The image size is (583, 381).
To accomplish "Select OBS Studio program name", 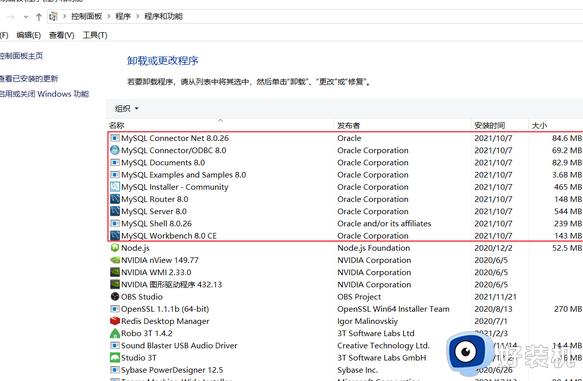I will 142,297.
